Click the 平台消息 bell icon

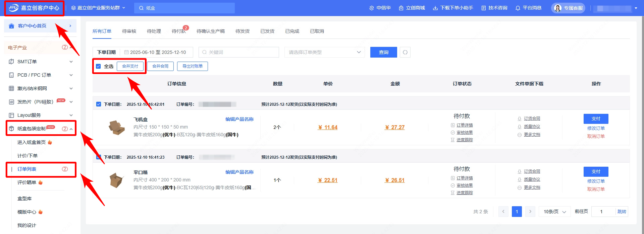pos(518,8)
